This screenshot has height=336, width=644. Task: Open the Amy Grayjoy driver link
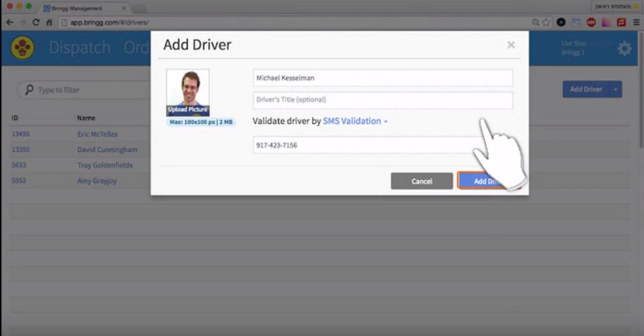[96, 181]
